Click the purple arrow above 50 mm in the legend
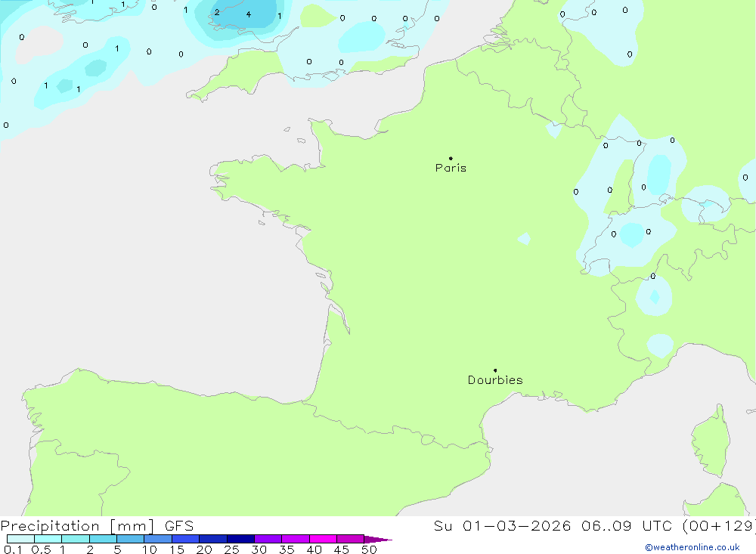 coord(377,539)
